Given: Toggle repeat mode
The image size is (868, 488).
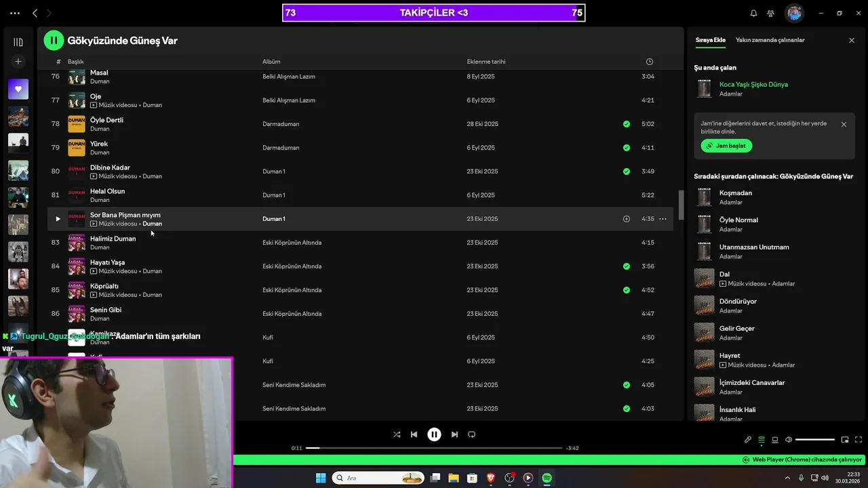Looking at the screenshot, I should tap(472, 434).
